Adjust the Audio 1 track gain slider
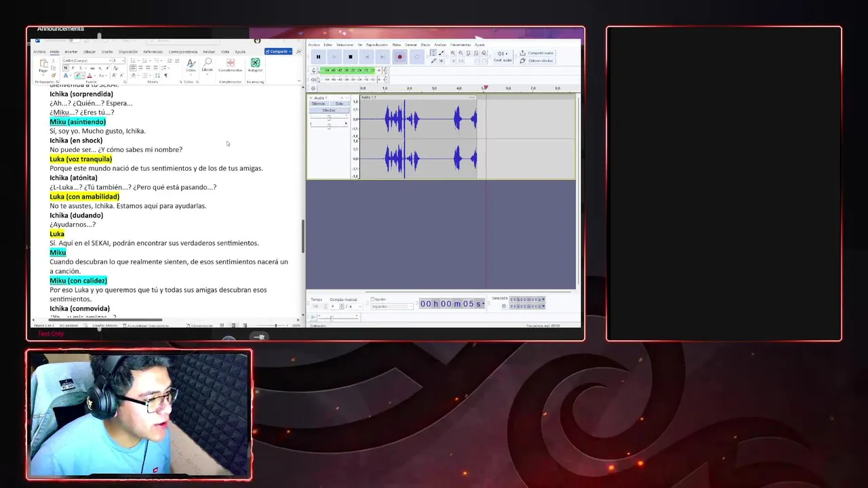Screen dimensions: 868x488 pos(329,118)
